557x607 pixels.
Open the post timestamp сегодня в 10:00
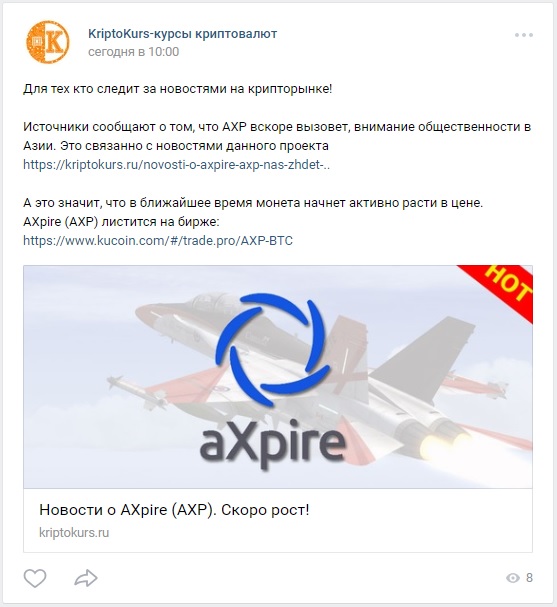[x=134, y=52]
